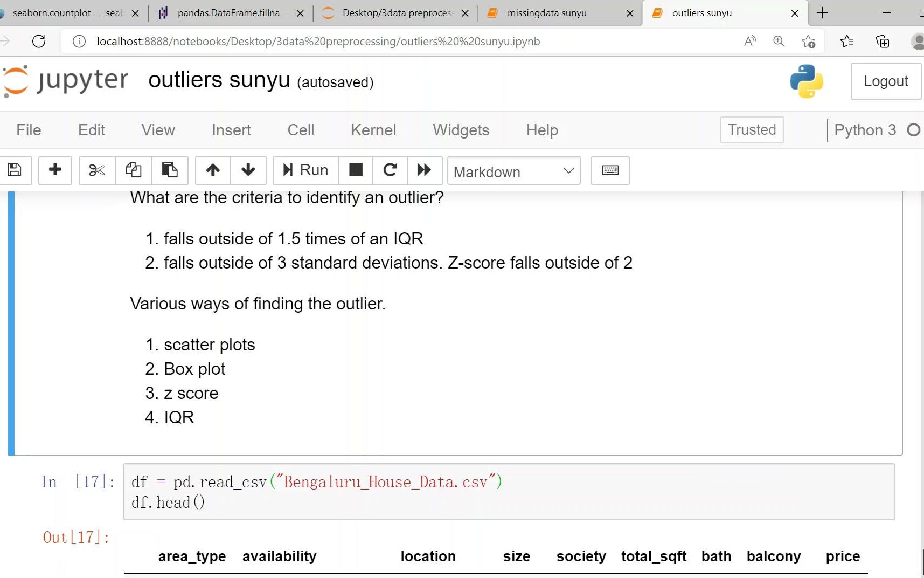The width and height of the screenshot is (924, 578).
Task: Log out of Jupyter
Action: coord(885,81)
